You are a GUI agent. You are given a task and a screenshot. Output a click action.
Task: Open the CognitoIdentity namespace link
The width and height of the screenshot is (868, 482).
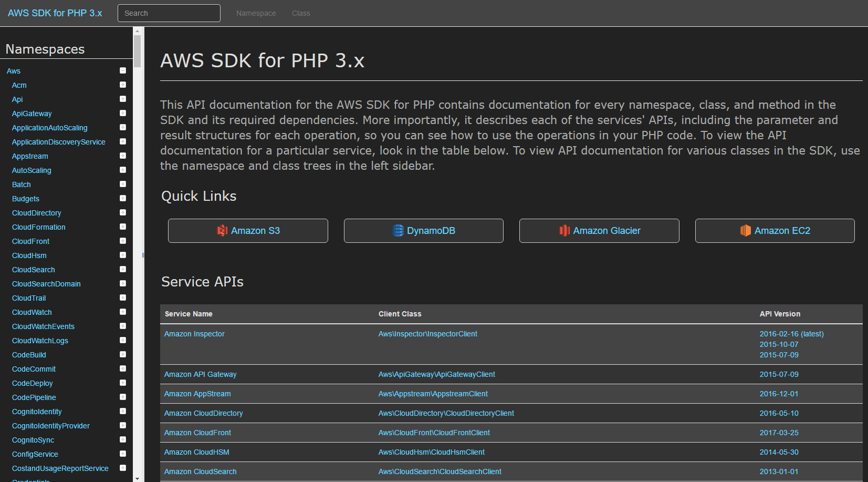coord(37,412)
